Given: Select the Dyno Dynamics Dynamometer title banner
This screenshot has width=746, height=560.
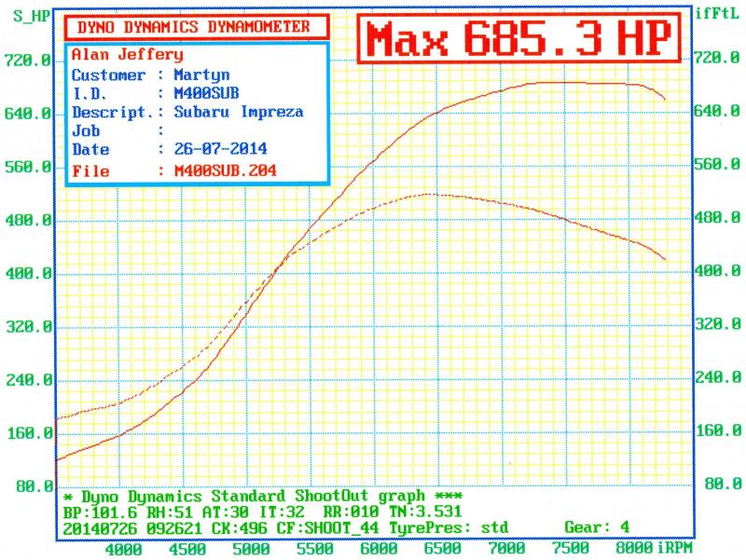Looking at the screenshot, I should pos(193,27).
